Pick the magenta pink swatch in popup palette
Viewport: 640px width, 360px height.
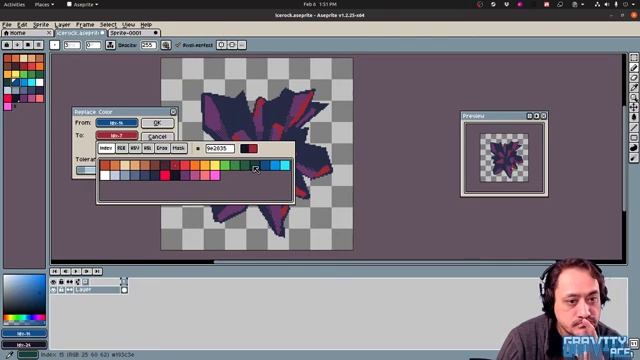pos(215,176)
